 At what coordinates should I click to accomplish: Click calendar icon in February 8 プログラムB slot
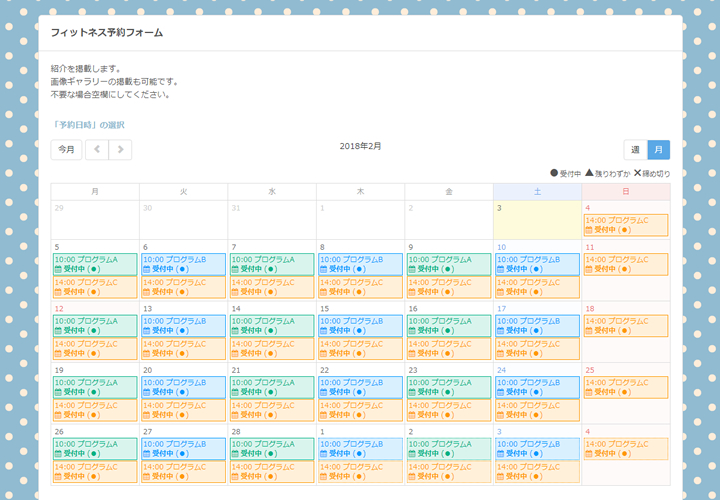tap(324, 269)
